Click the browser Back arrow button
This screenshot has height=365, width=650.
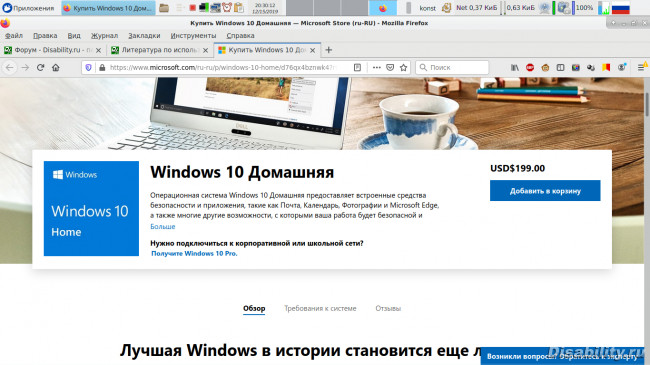pyautogui.click(x=10, y=67)
